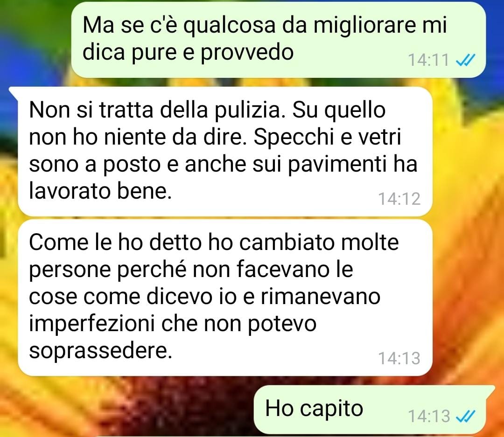This screenshot has width=504, height=437.
Task: Click the word imperfezioni
Action: point(92,324)
